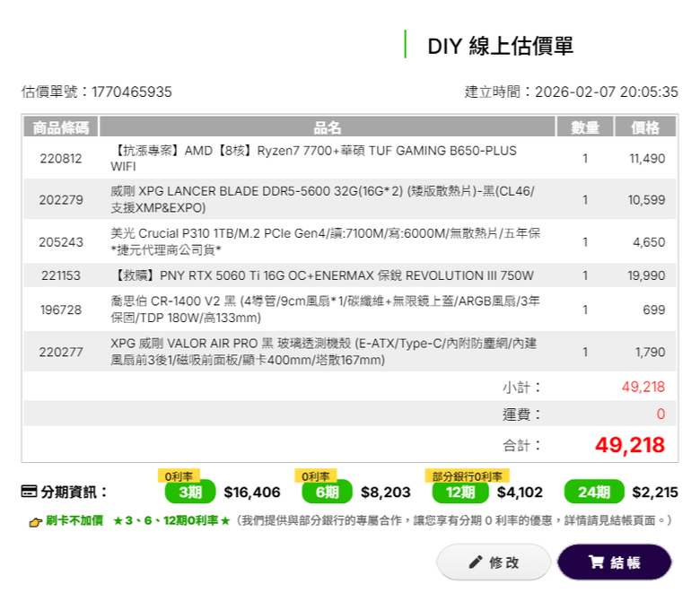Click the 小計 amount 49,218
700x602 pixels.
coord(643,387)
